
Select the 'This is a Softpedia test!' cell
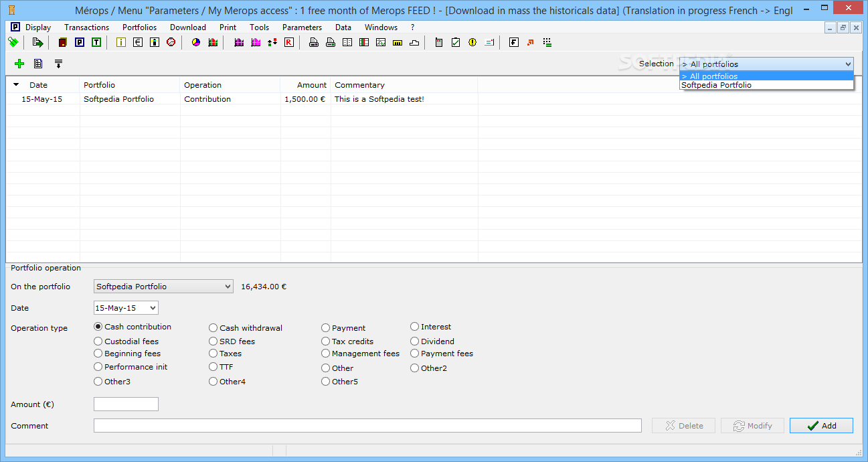(x=404, y=99)
